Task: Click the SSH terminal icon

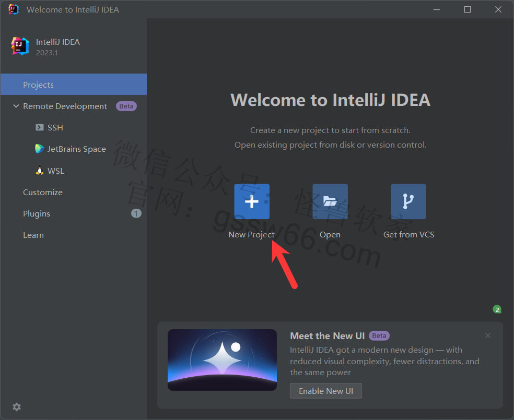Action: [40, 127]
